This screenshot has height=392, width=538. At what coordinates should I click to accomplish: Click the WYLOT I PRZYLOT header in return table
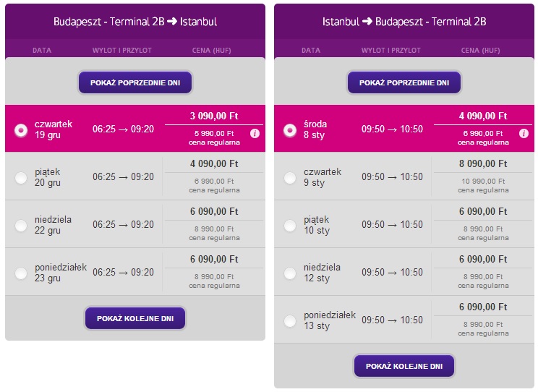click(x=390, y=51)
